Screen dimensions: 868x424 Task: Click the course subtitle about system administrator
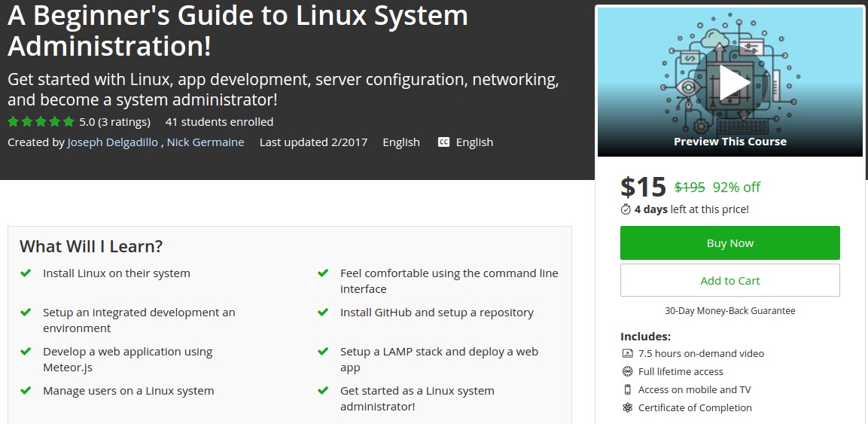click(283, 90)
